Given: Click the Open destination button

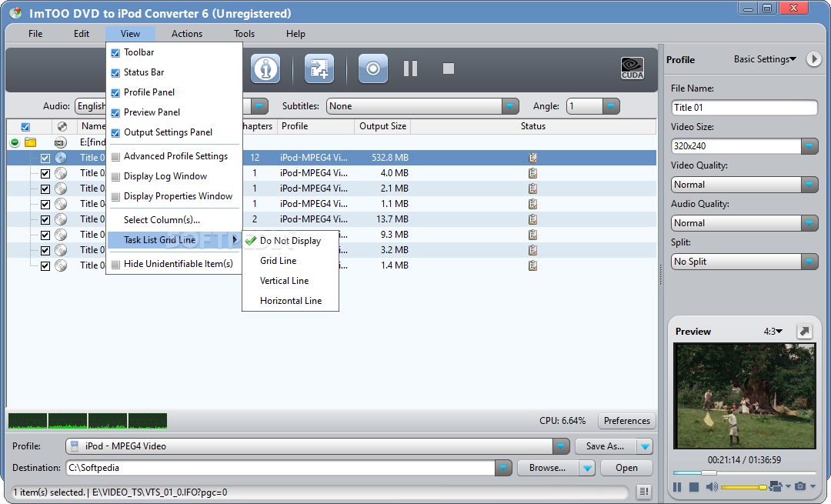Looking at the screenshot, I should [x=626, y=468].
